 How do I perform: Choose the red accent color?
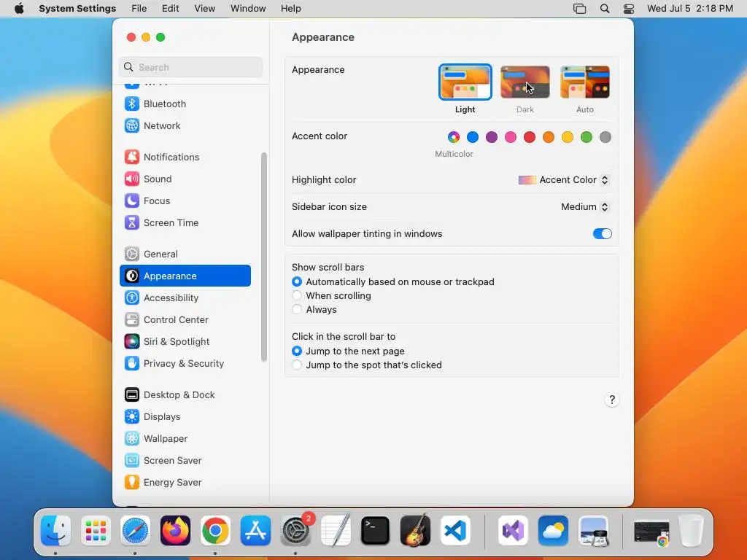click(530, 138)
